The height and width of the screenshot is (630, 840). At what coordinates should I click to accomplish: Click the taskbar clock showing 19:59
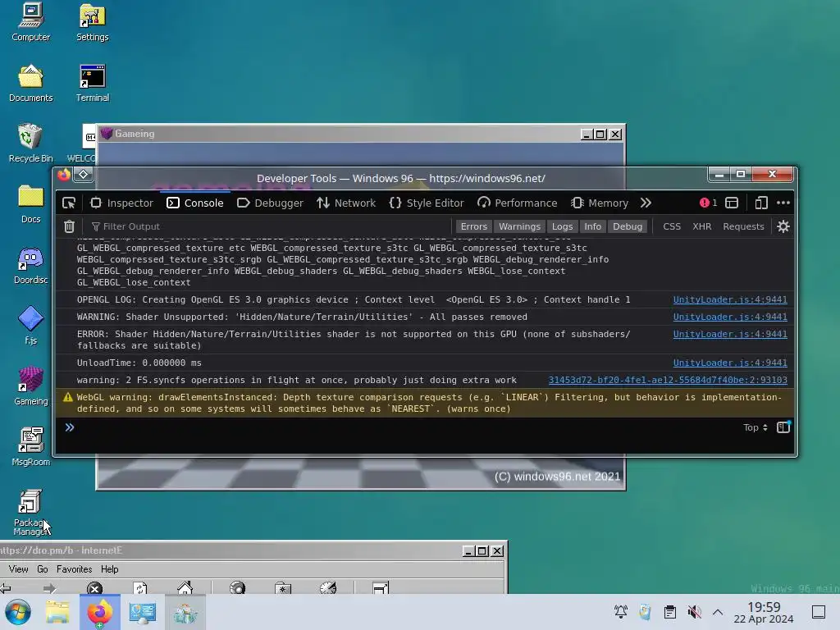(764, 612)
